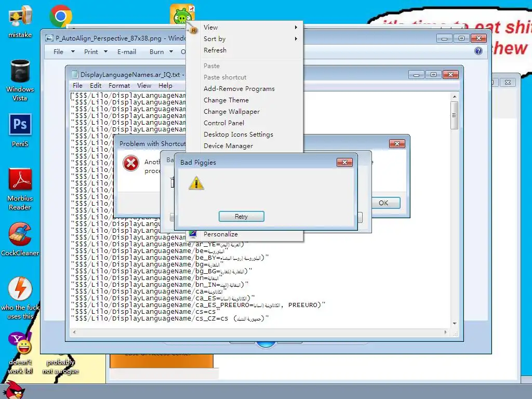Open the Windows Vista desktop icon
The image size is (532, 399).
(20, 81)
